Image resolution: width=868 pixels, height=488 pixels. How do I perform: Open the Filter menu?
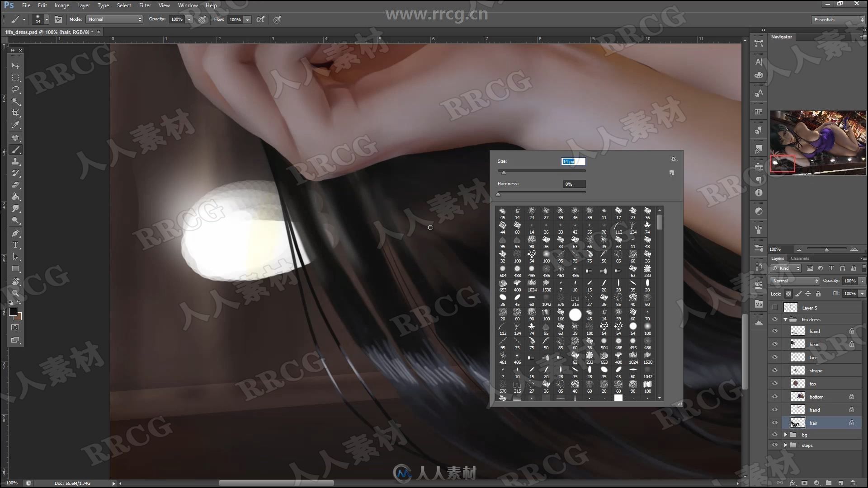(145, 5)
